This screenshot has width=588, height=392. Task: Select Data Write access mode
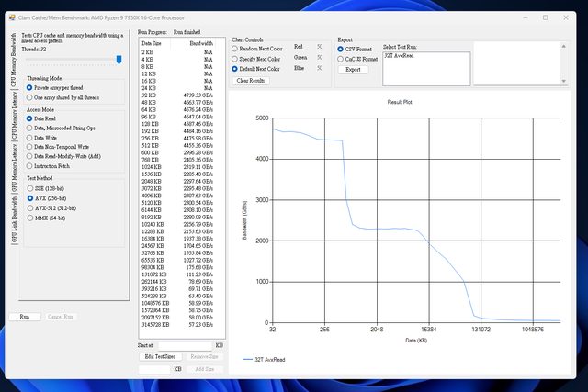pos(29,137)
